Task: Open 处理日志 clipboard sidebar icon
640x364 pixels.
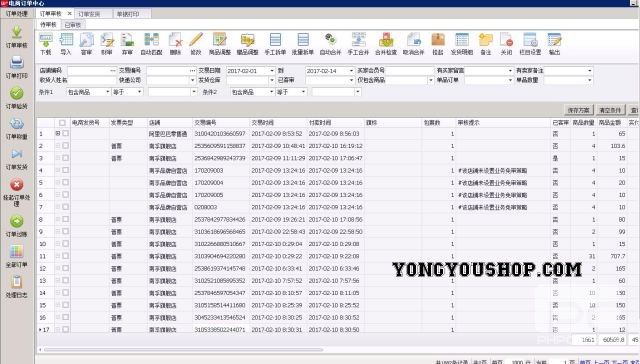Action: [x=17, y=286]
